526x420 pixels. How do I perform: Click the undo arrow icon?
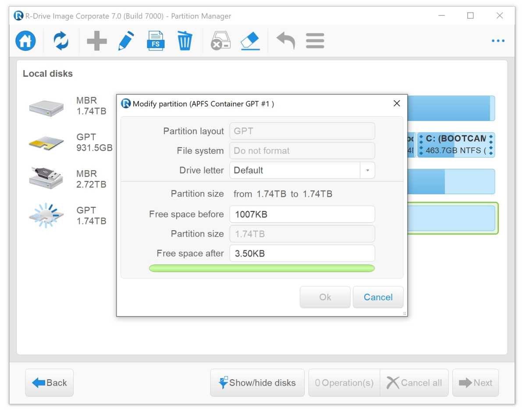tap(285, 40)
